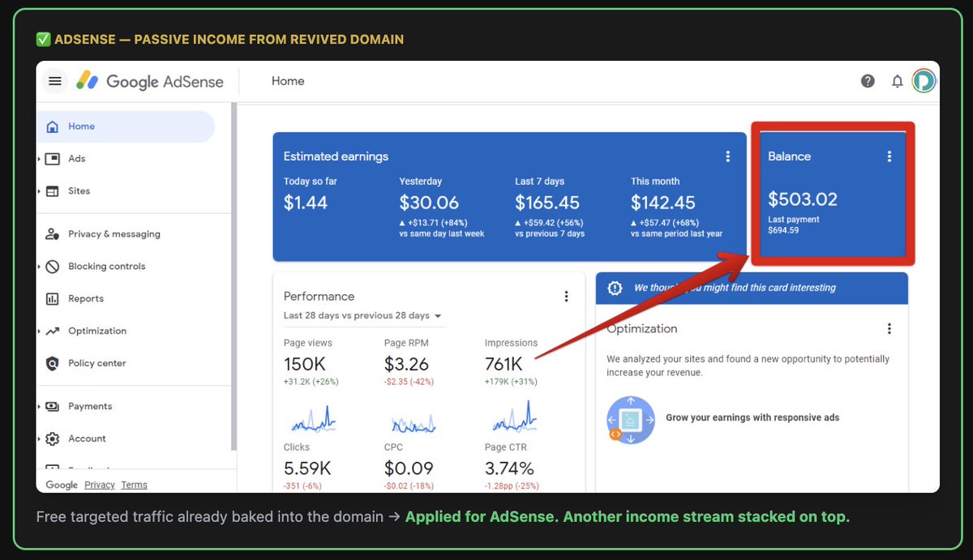Expand the Sites sidebar section arrow
The width and height of the screenshot is (973, 560).
click(x=39, y=191)
